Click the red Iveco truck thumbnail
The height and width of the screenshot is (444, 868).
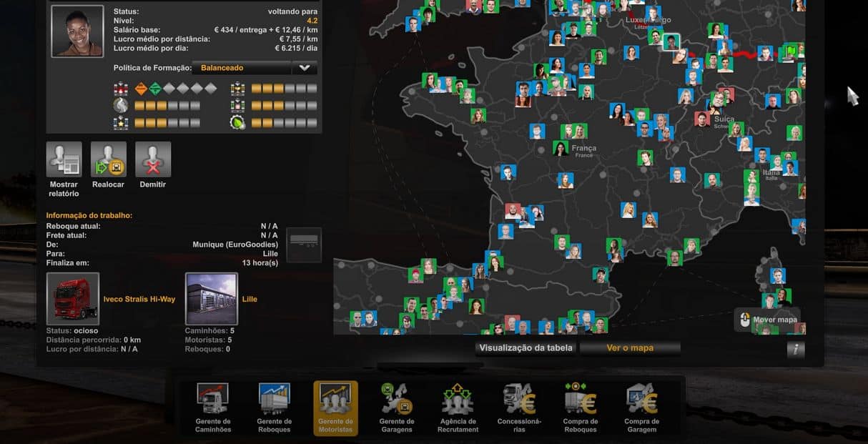(73, 298)
